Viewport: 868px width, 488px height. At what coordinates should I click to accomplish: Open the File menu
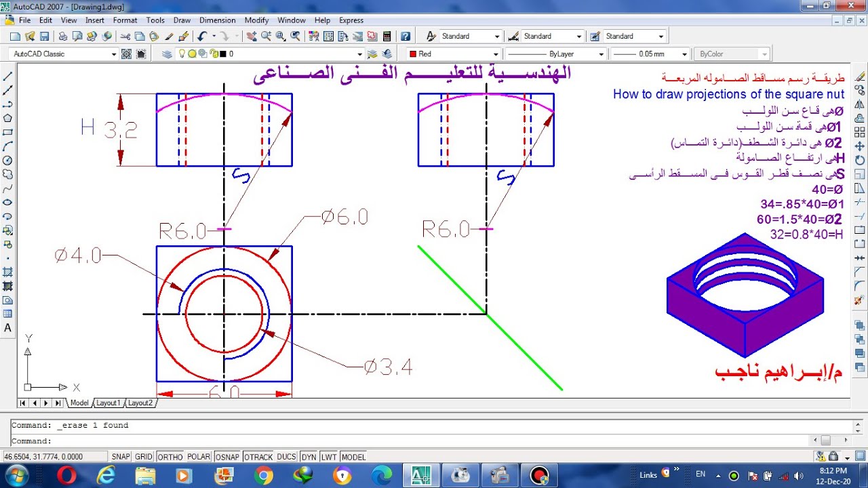pos(24,20)
